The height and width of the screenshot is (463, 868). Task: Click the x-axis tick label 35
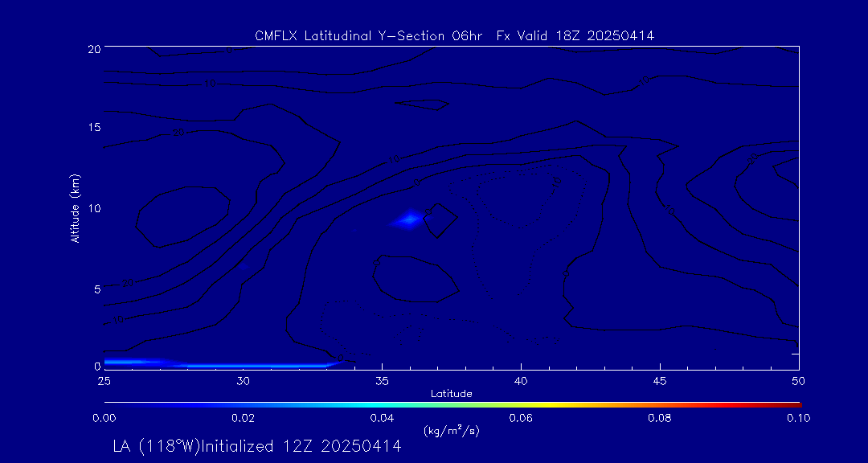coord(382,381)
